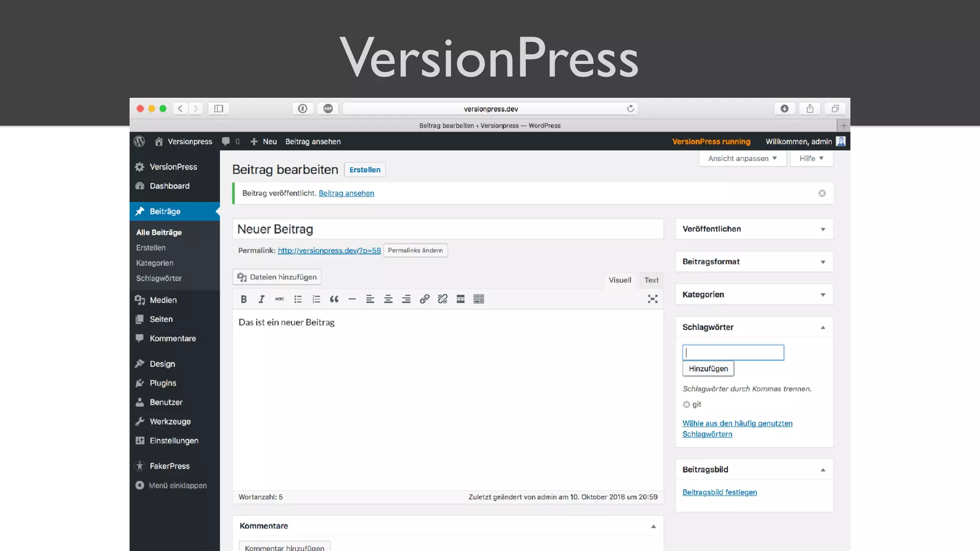980x551 pixels.
Task: Go forward in Safari
Action: coord(196,109)
